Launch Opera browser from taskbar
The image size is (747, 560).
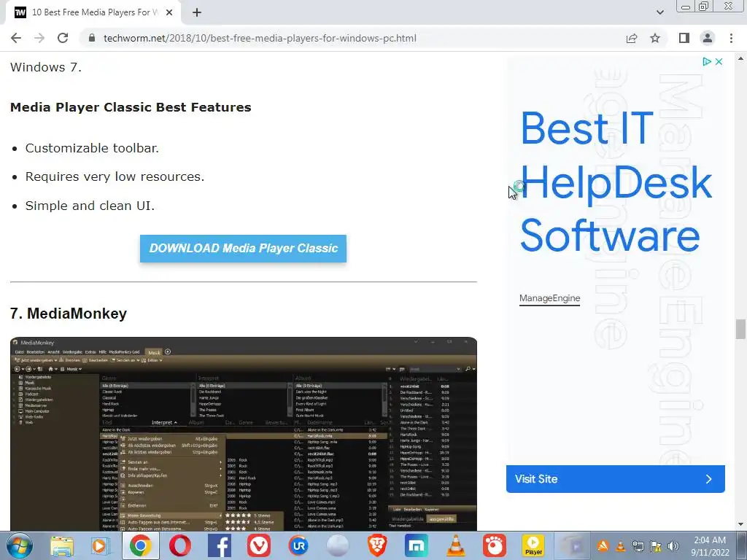180,545
